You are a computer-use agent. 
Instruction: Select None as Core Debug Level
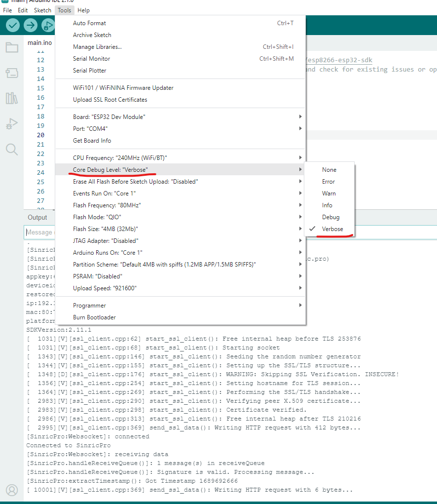pyautogui.click(x=329, y=169)
